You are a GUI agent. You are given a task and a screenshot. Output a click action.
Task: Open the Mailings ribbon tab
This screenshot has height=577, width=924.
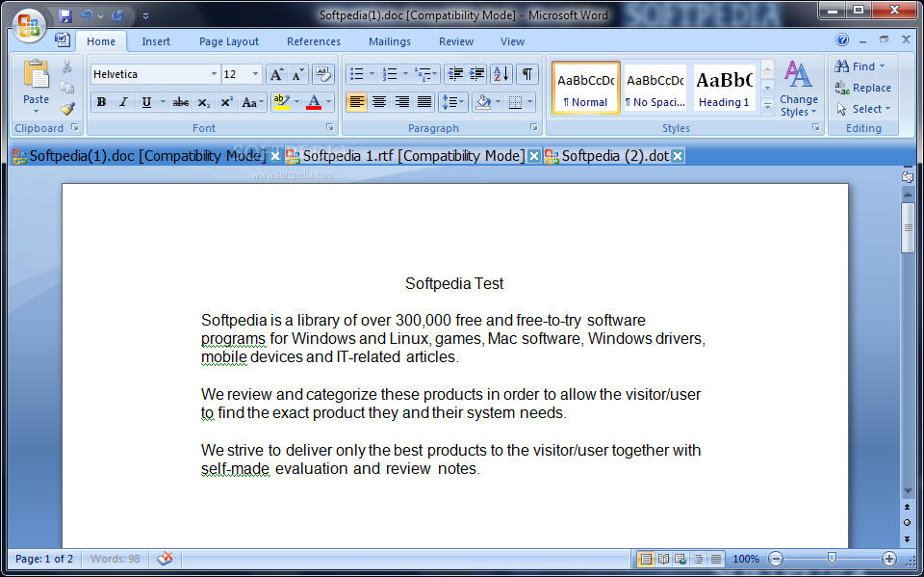pyautogui.click(x=390, y=41)
